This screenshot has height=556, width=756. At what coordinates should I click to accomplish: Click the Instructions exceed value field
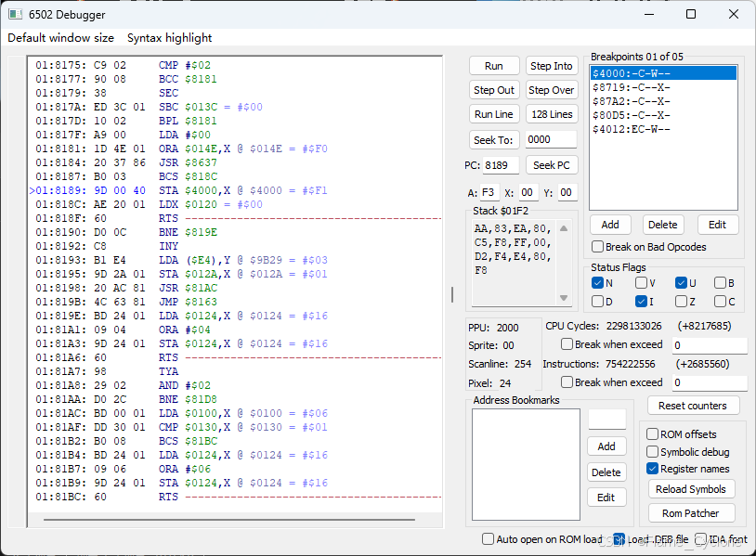click(x=710, y=382)
